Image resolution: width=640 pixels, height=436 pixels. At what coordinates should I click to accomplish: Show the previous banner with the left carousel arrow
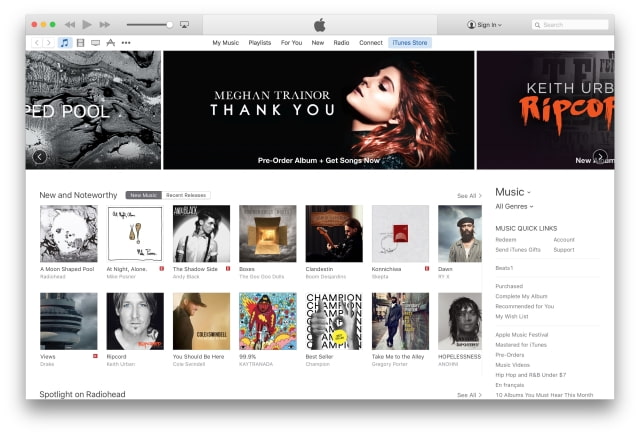[40, 157]
